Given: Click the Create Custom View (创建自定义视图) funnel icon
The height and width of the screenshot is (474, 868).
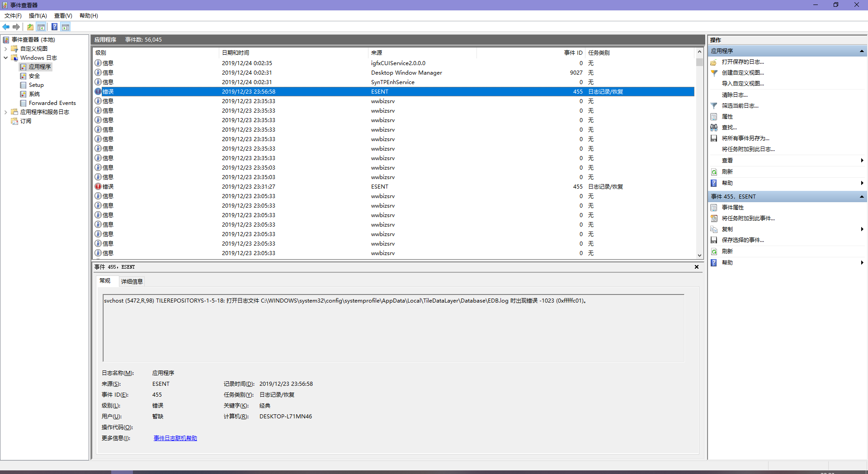Looking at the screenshot, I should (714, 73).
